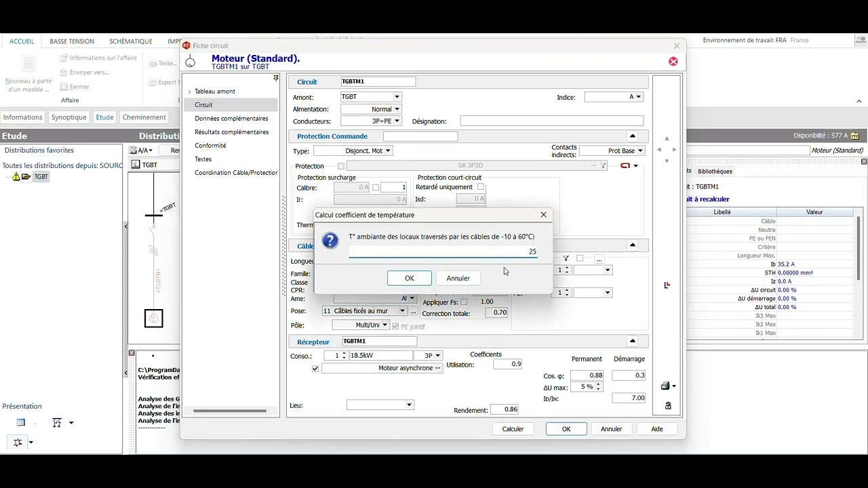The image size is (868, 488).
Task: Click the red error icon in Fiche circuit header
Action: click(673, 62)
